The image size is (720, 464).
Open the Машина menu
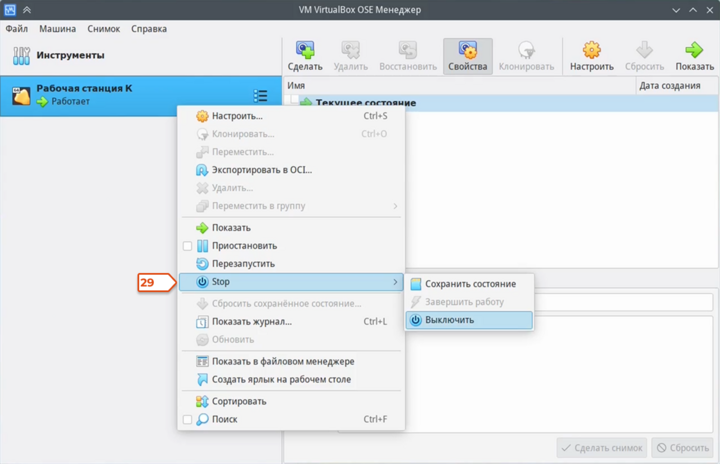click(x=57, y=29)
